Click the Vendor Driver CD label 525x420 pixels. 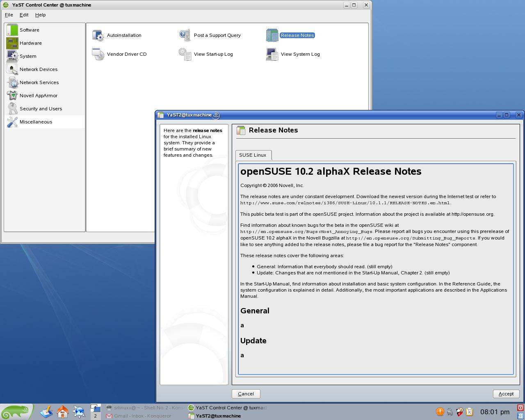[x=127, y=54]
